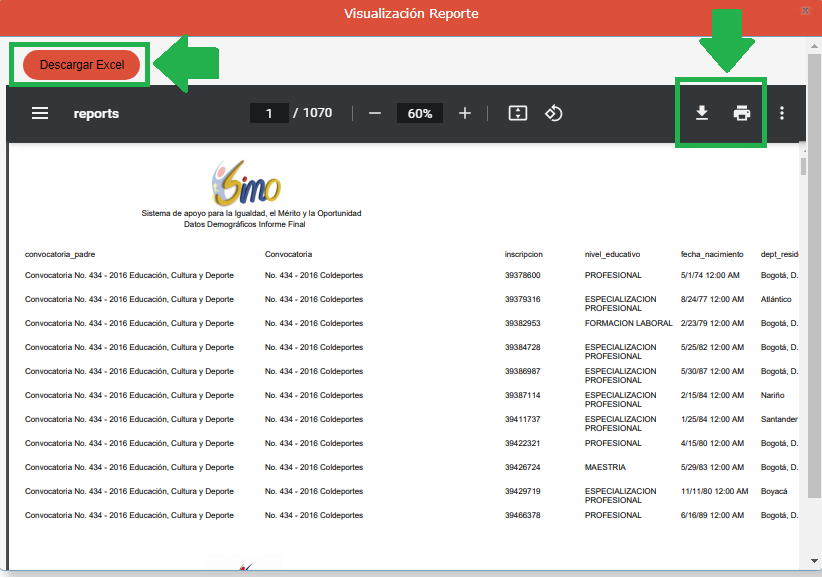Click the reports document title
The height and width of the screenshot is (578, 822).
[x=96, y=114]
